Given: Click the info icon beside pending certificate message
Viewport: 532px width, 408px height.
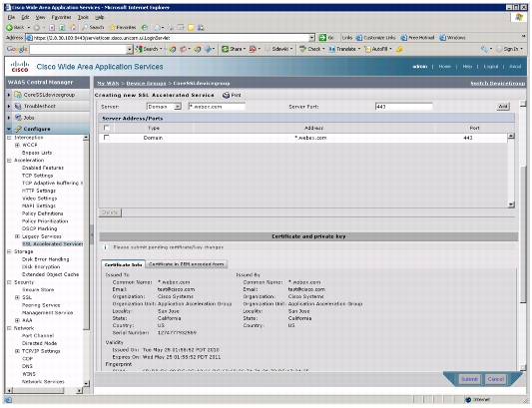Looking at the screenshot, I should (105, 247).
